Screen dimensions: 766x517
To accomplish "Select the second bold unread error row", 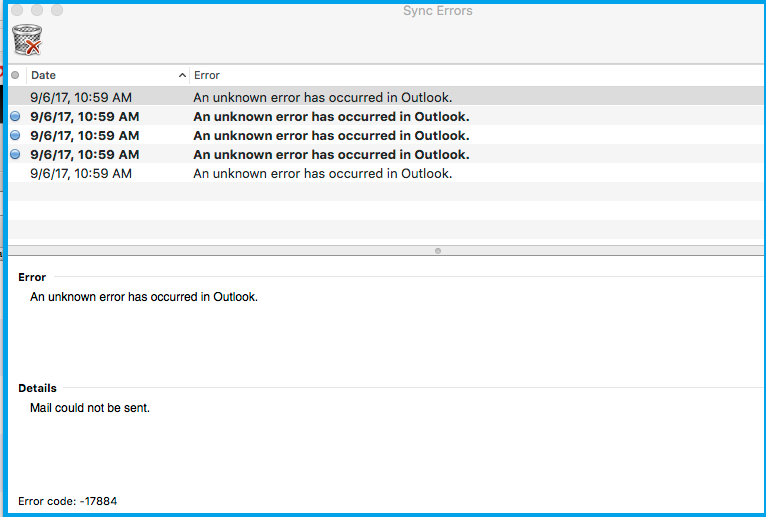I will [386, 135].
